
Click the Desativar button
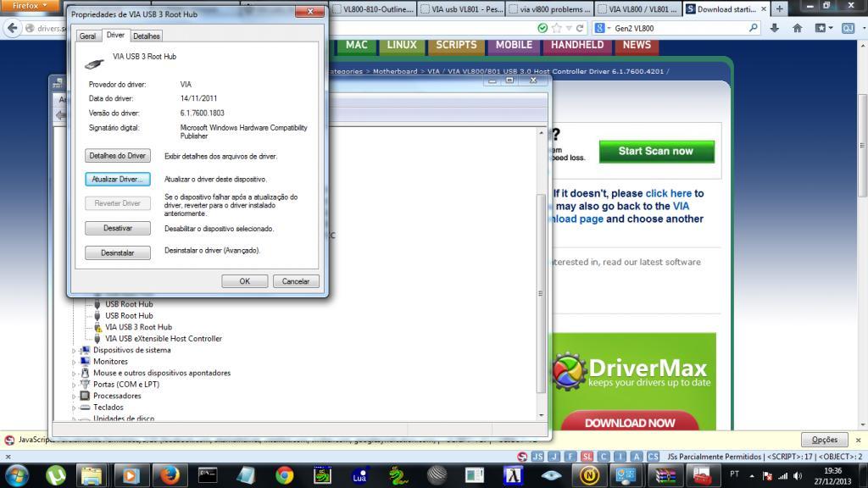click(x=117, y=228)
